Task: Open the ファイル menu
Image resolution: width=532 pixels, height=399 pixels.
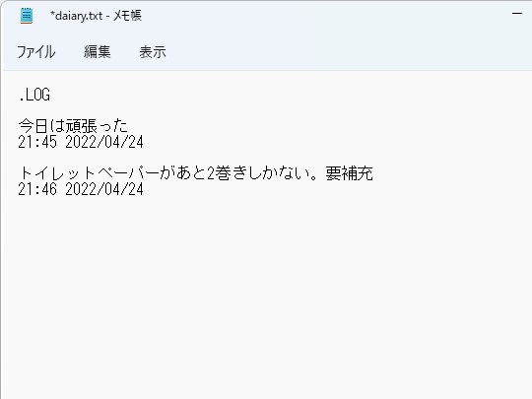Action: tap(36, 52)
